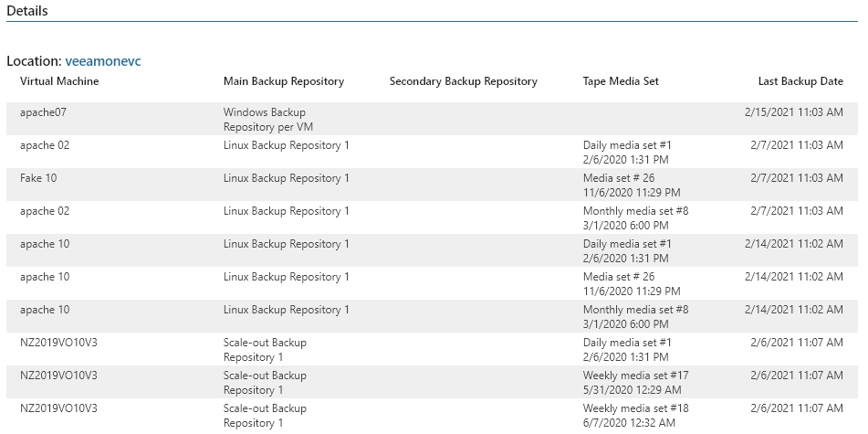Select Fake 10 row's last backup date
This screenshot has height=434, width=868.
pos(796,178)
